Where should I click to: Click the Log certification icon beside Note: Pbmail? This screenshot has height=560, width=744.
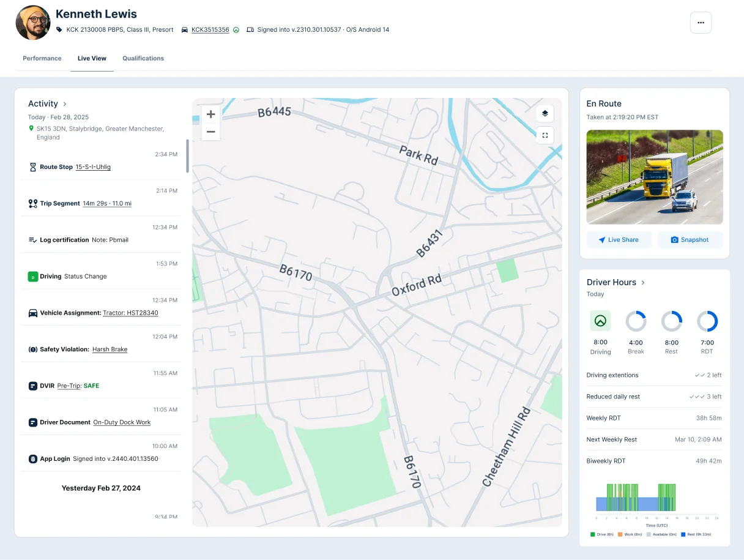pos(32,239)
